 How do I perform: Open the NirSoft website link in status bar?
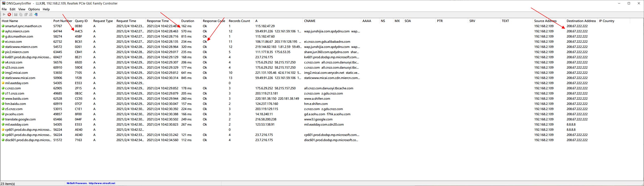coord(91,183)
